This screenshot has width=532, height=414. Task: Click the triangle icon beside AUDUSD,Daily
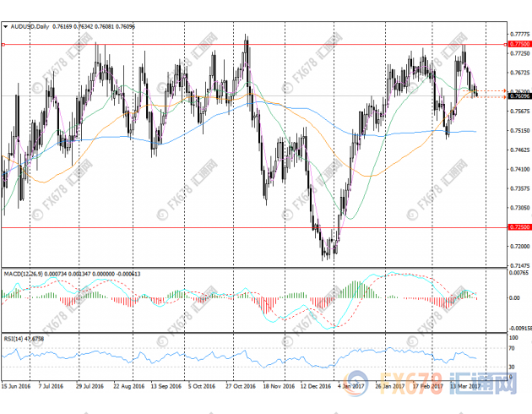point(5,27)
